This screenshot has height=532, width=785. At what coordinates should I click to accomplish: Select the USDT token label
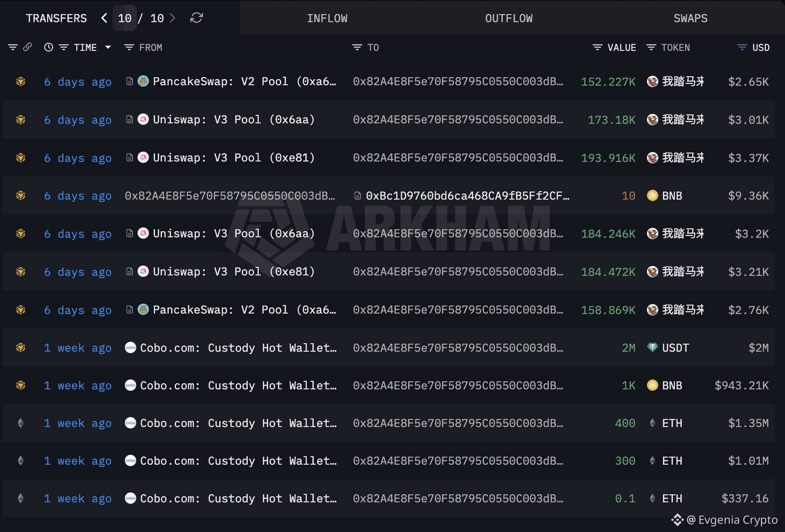pos(675,347)
